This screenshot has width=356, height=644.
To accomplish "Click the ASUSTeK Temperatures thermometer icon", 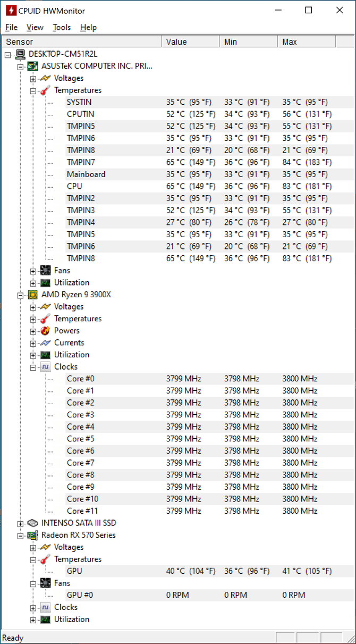I will tap(46, 90).
